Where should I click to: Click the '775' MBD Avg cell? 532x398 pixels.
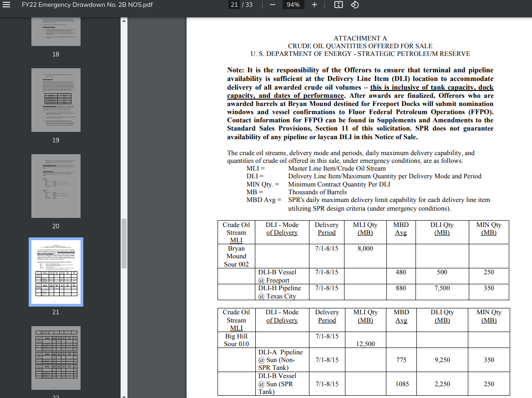pos(401,360)
